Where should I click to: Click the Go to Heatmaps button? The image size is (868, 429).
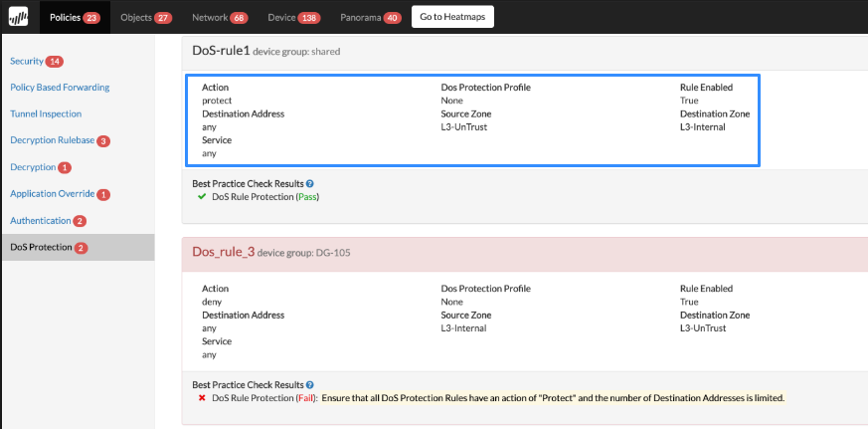tap(452, 17)
